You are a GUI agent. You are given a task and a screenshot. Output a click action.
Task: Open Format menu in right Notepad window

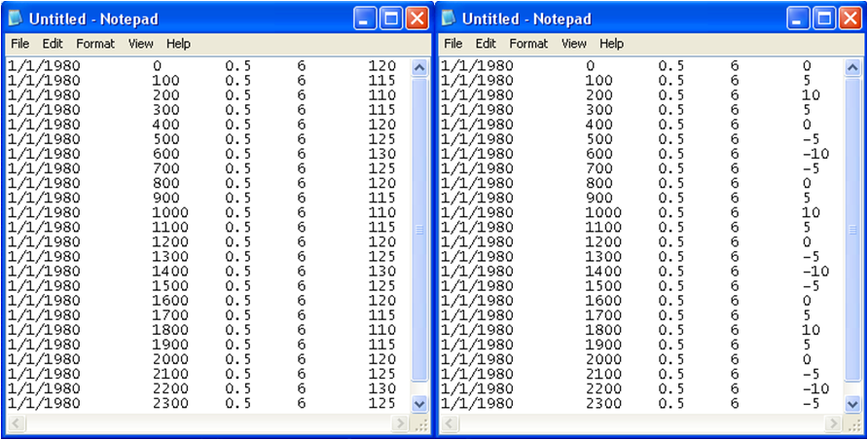point(528,44)
